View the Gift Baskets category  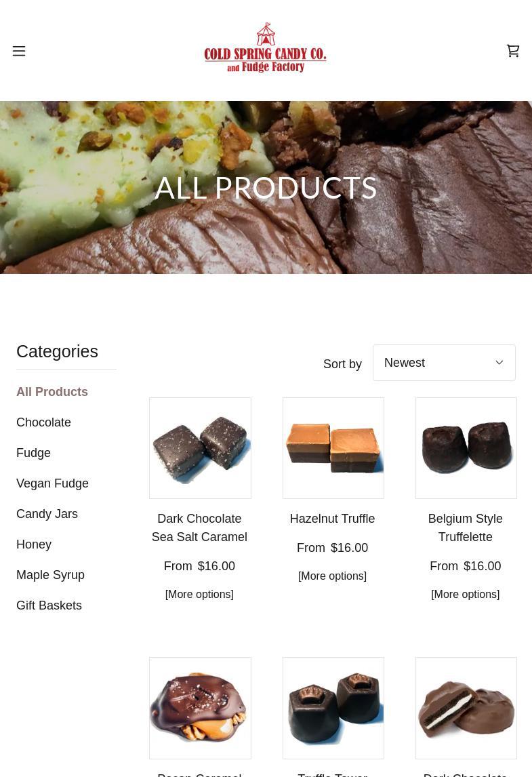tap(49, 605)
